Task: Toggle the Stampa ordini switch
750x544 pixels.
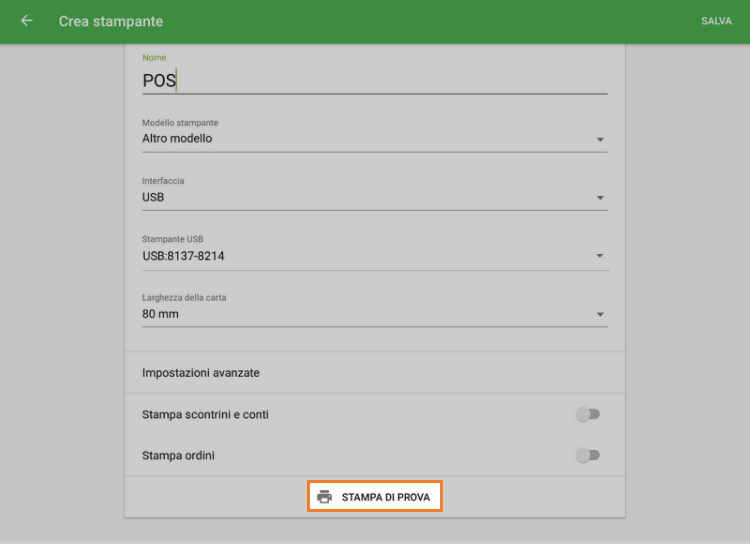Action: 587,456
